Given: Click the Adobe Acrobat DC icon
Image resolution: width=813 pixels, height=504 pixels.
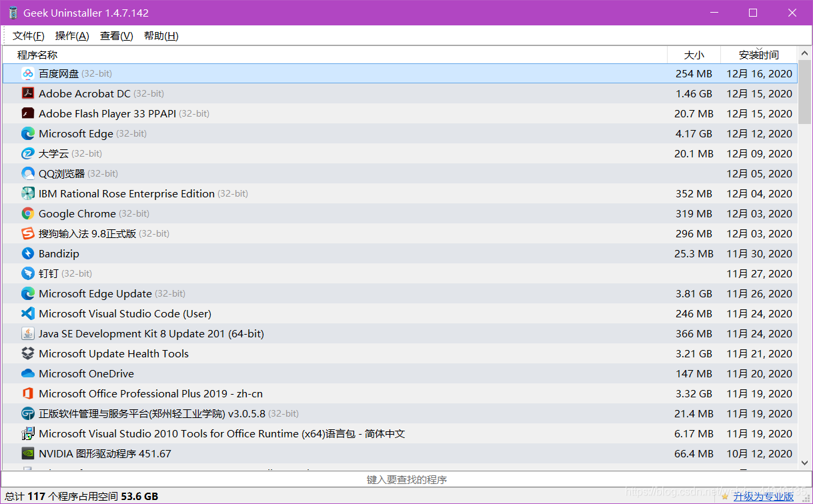Looking at the screenshot, I should point(28,93).
